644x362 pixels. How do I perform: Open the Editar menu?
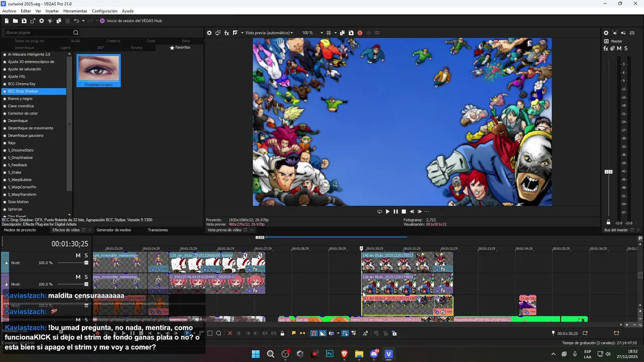(x=26, y=11)
